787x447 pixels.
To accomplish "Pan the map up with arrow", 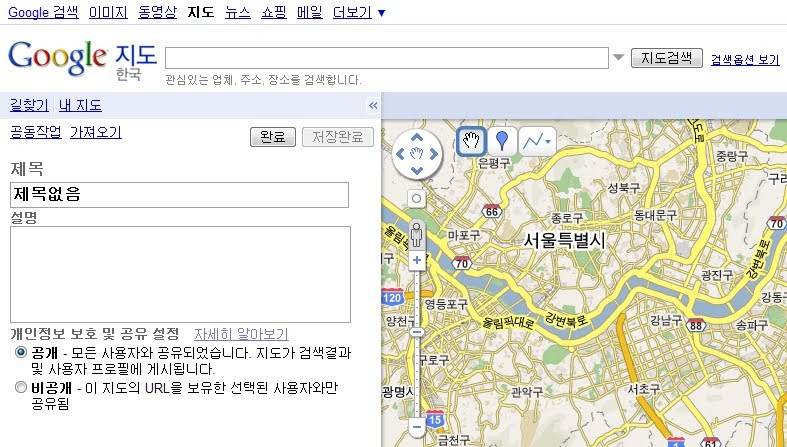I will tap(417, 137).
